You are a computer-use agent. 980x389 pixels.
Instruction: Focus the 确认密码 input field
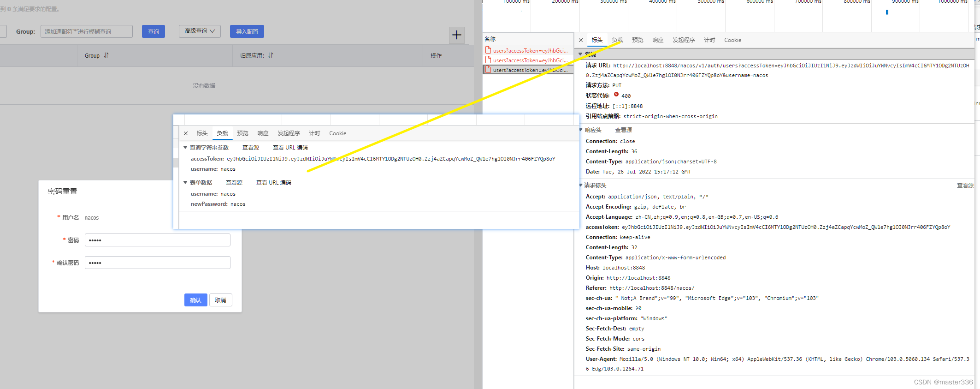(157, 263)
